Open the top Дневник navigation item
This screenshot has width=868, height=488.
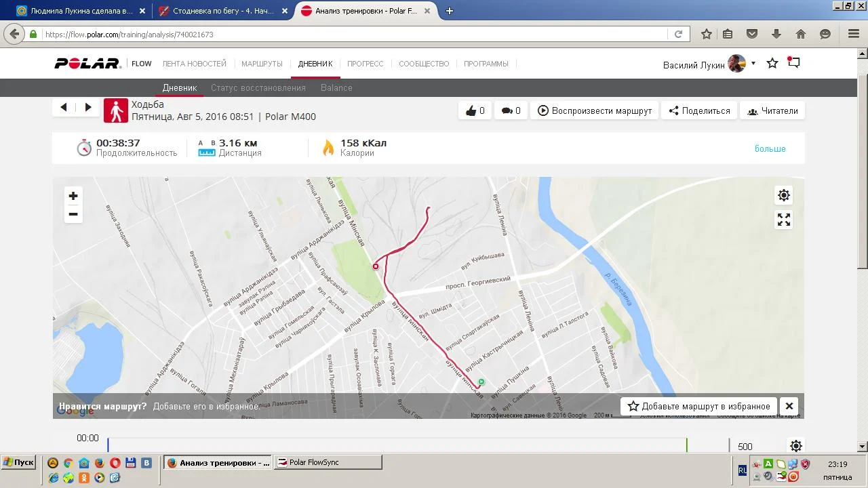click(315, 64)
